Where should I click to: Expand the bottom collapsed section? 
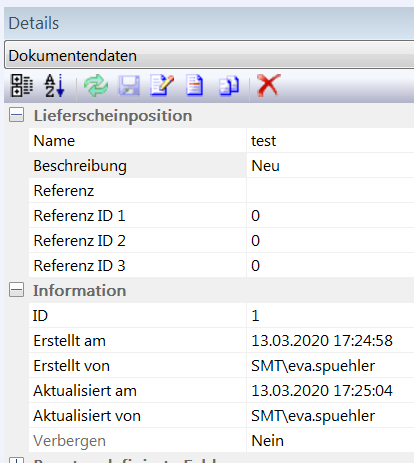pos(16,460)
